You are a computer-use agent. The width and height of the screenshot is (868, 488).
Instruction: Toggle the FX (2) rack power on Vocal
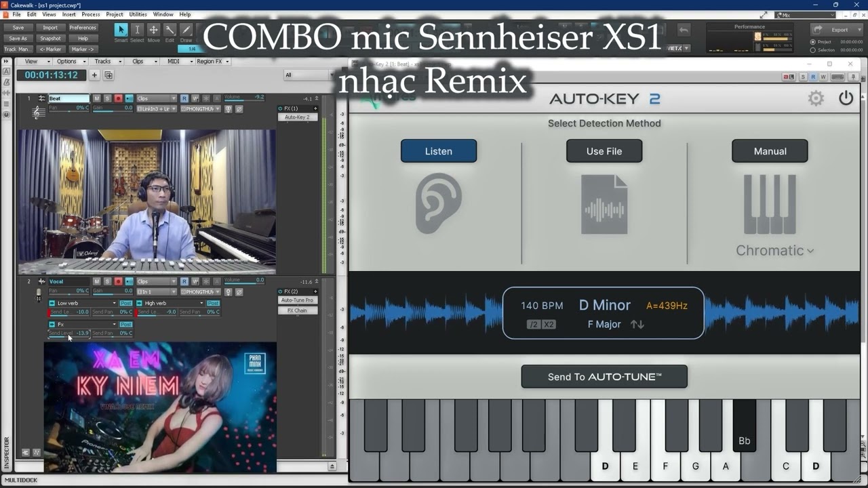coord(281,291)
